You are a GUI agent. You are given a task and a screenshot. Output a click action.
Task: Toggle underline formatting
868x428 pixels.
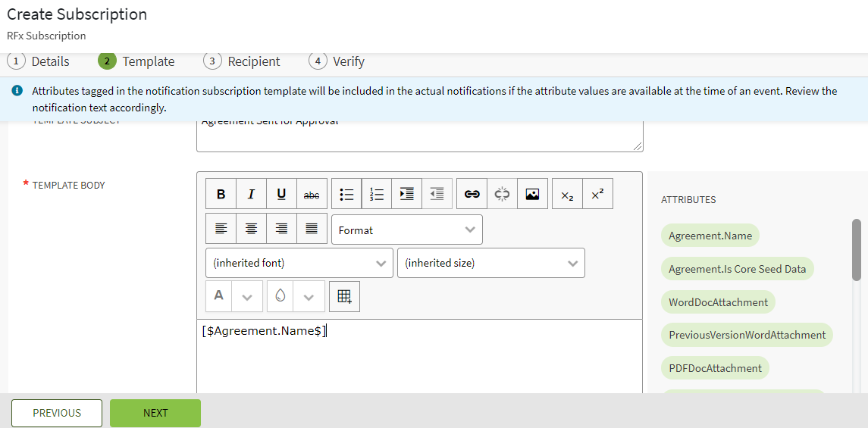tap(281, 194)
